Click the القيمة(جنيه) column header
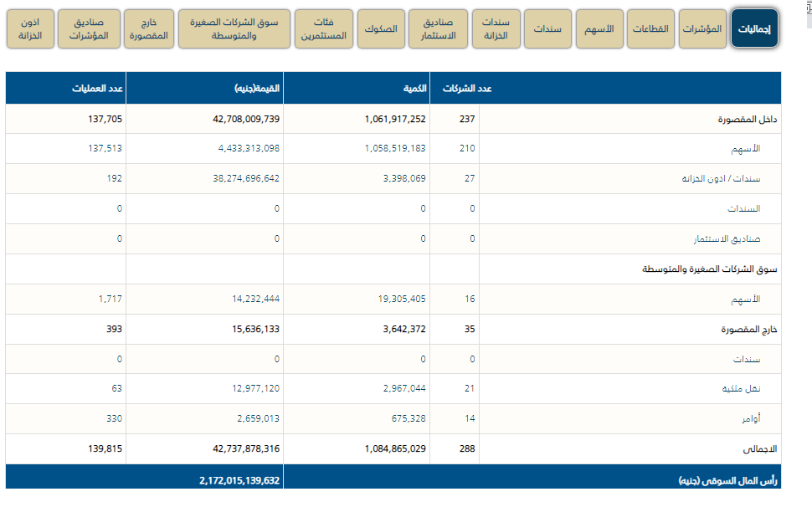Image resolution: width=812 pixels, height=507 pixels. pos(258,89)
